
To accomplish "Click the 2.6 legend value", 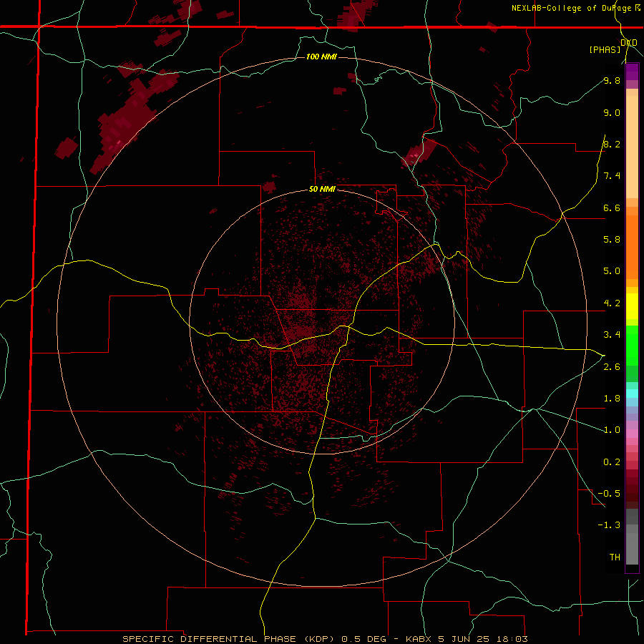I will (x=612, y=366).
